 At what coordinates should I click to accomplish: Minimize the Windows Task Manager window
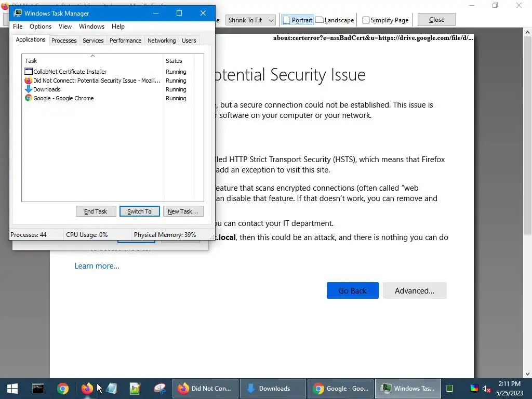(x=156, y=13)
